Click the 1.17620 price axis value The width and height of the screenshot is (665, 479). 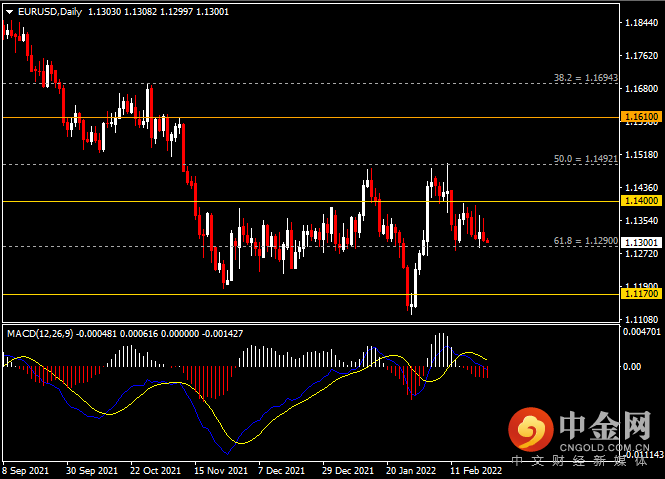click(642, 56)
